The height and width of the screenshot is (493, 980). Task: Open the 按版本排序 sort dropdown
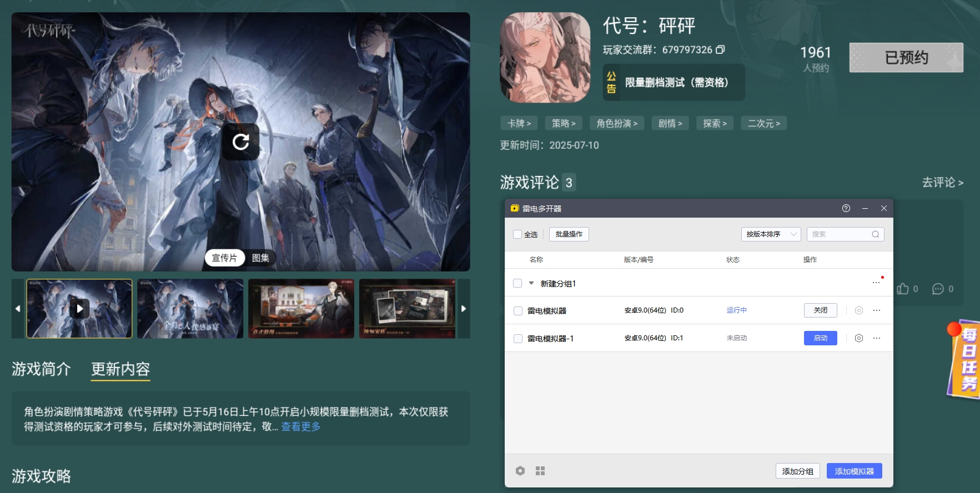(x=771, y=234)
